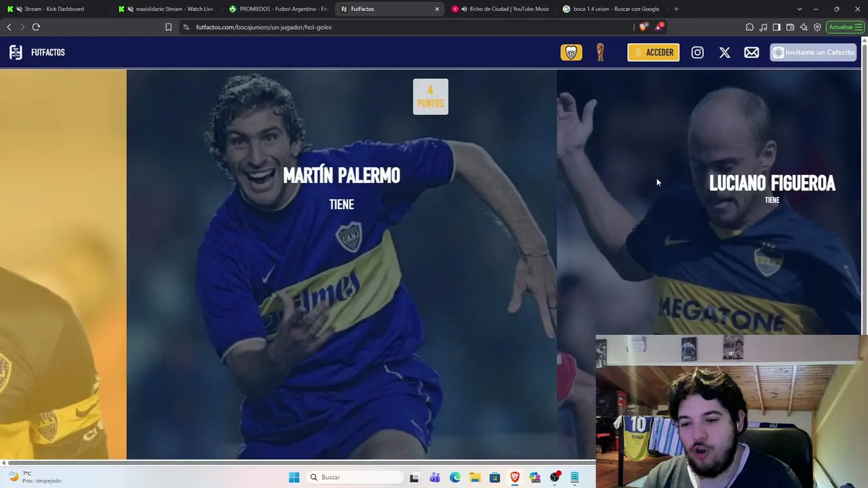868x488 pixels.
Task: Open the Brave VPN shield icon
Action: (x=817, y=27)
